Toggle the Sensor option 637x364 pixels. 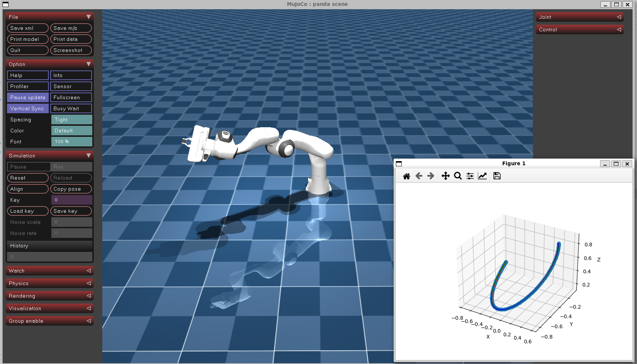pos(71,86)
